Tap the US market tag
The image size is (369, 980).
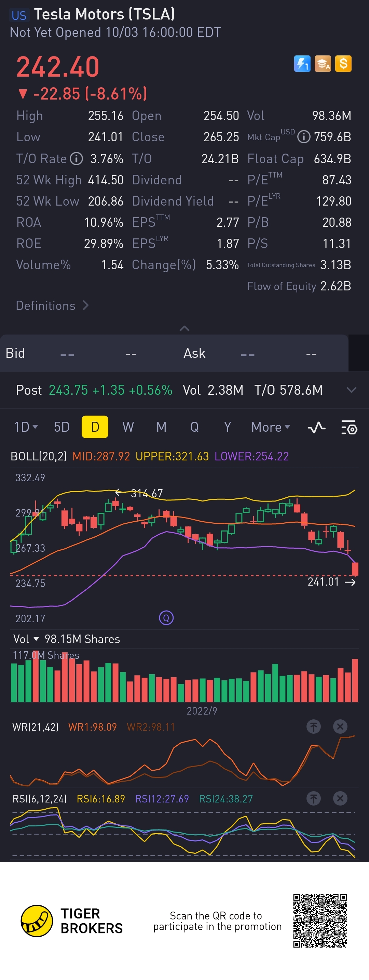19,15
